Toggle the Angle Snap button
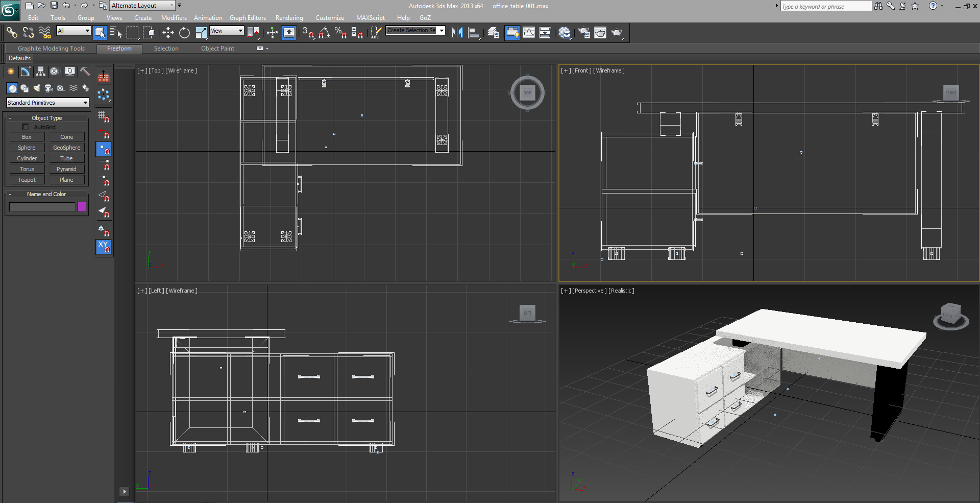Viewport: 980px width, 503px height. pos(324,33)
